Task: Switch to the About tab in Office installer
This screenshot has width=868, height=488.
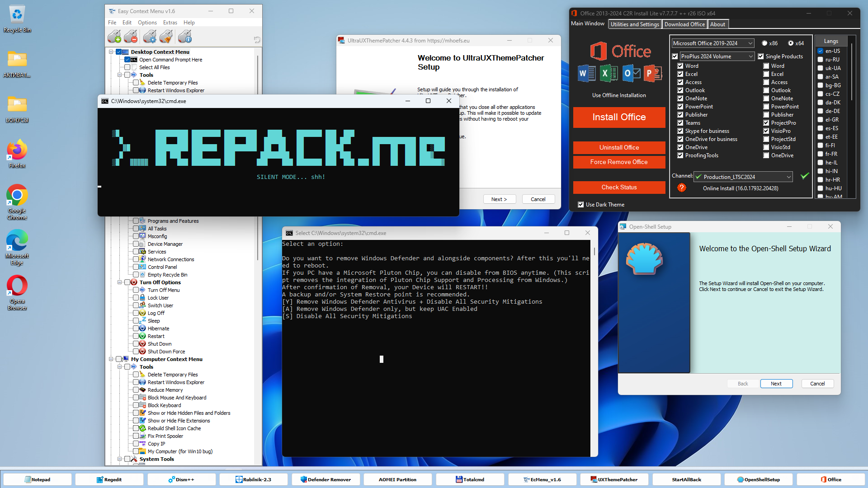Action: tap(717, 24)
